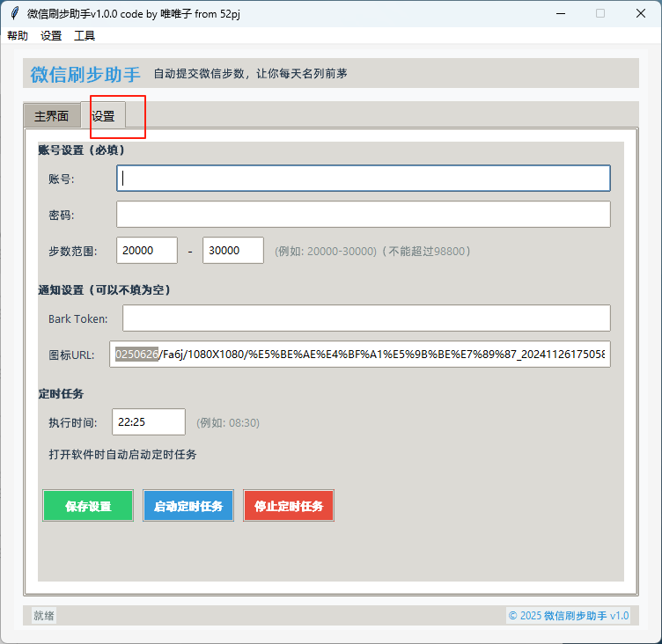Click the 账号设置（必填）section heading

click(x=81, y=150)
